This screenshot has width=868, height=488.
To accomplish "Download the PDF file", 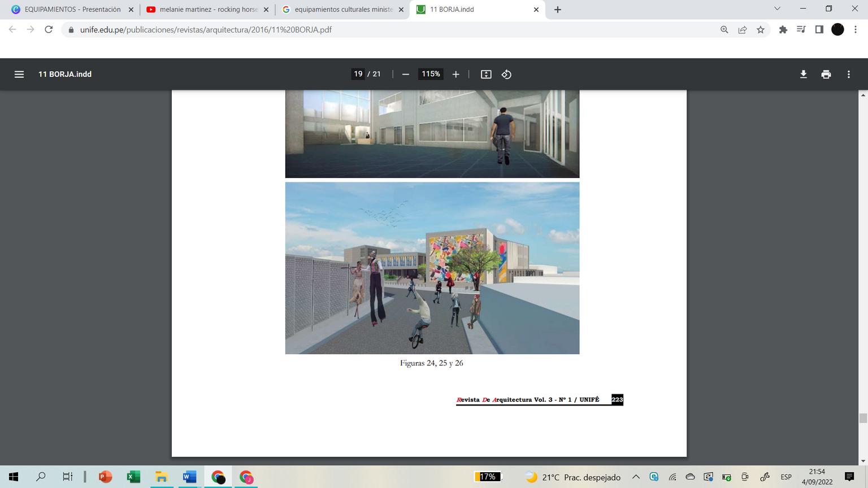I will click(803, 74).
